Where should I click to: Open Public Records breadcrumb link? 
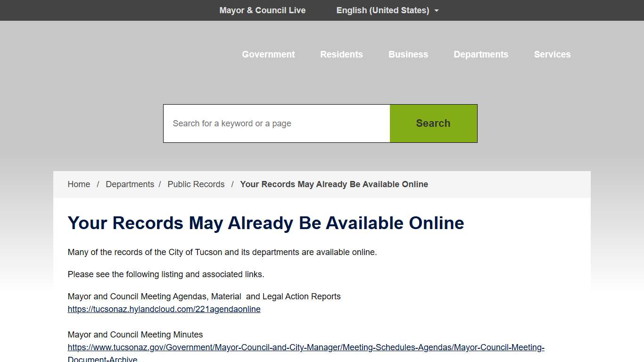pos(196,184)
